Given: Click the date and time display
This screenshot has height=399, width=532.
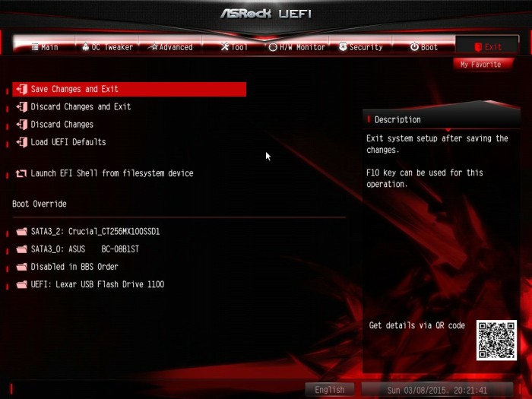Looking at the screenshot, I should 437,390.
